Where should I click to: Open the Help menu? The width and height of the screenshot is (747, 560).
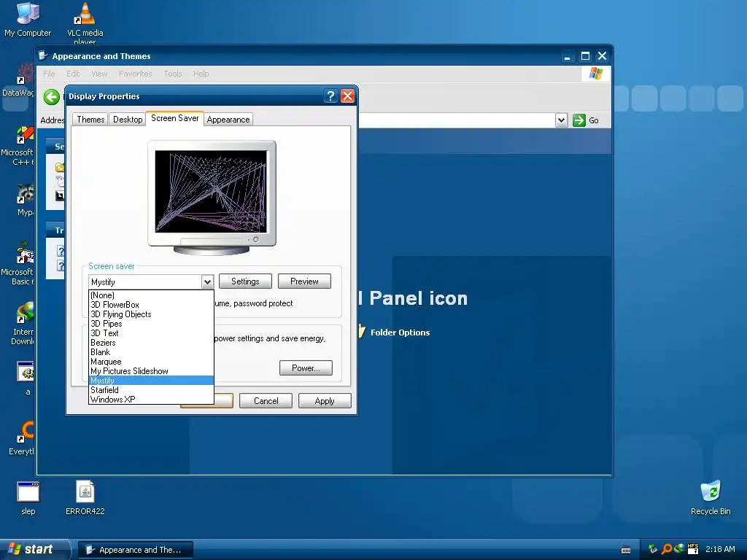(201, 74)
